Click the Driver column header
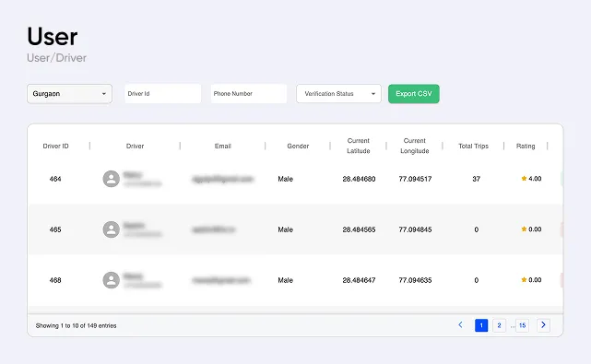Screen dimensions: 591x364 tap(135, 147)
